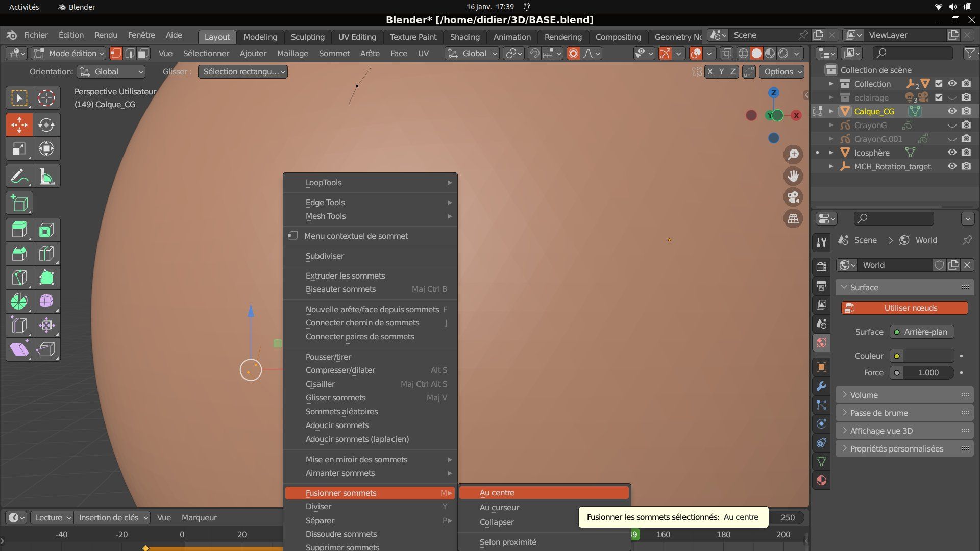
Task: Hide Icosphère with its eye icon
Action: pyautogui.click(x=952, y=153)
